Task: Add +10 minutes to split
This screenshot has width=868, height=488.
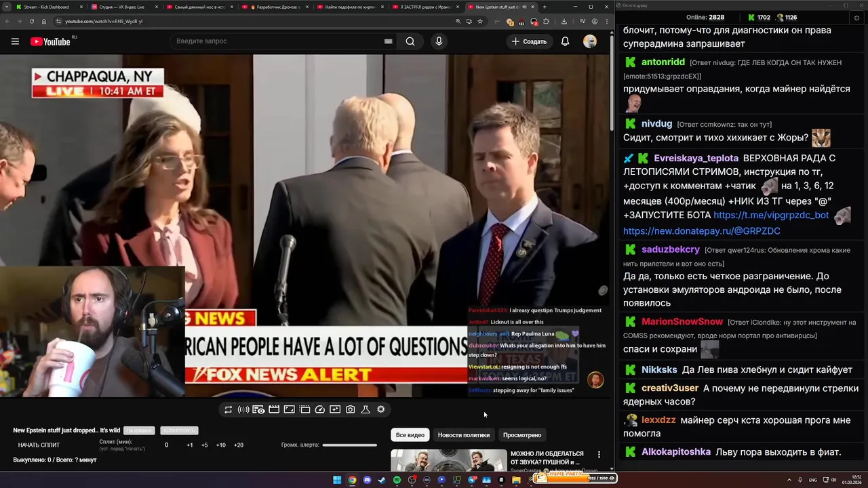Action: coord(220,445)
